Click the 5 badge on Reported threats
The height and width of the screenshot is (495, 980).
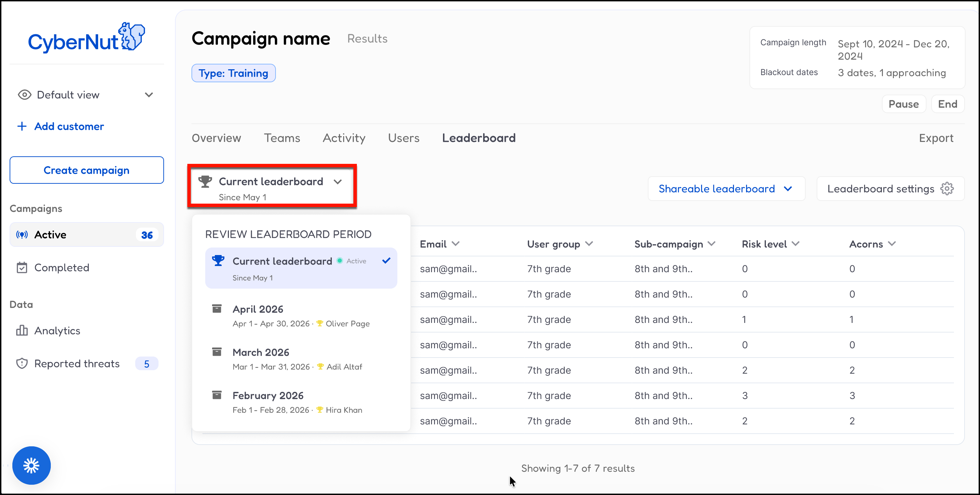pyautogui.click(x=147, y=364)
